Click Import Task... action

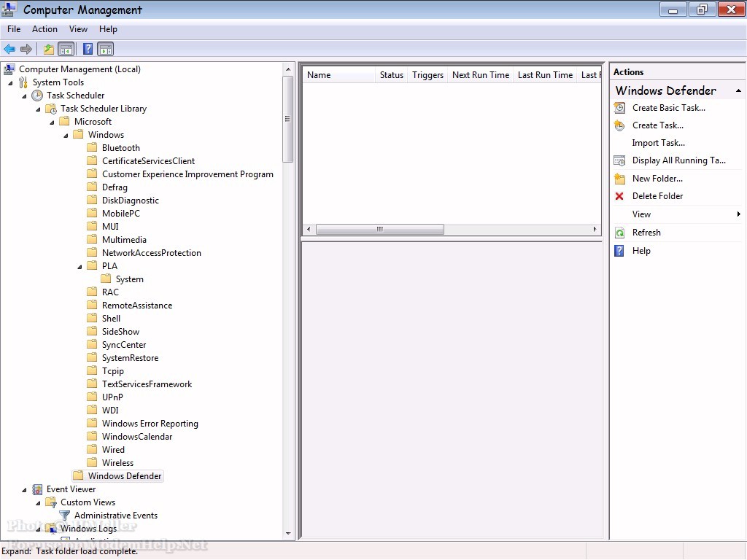click(x=659, y=143)
